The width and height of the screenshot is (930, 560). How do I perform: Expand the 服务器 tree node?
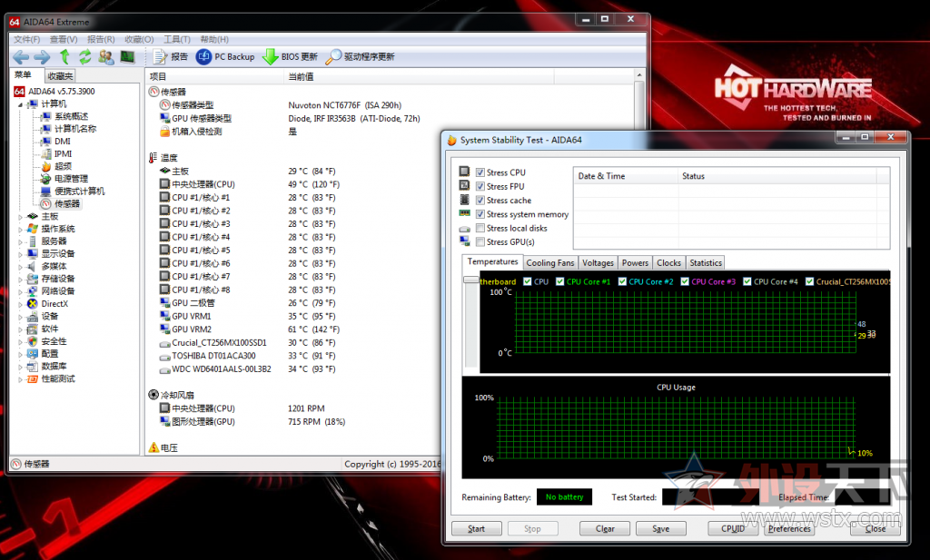click(x=20, y=241)
